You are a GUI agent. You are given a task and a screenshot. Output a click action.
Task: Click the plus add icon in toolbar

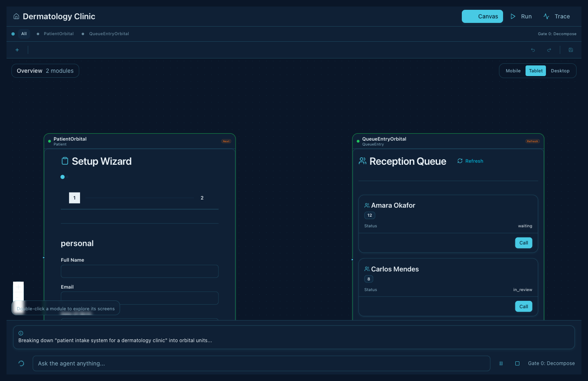click(x=17, y=50)
